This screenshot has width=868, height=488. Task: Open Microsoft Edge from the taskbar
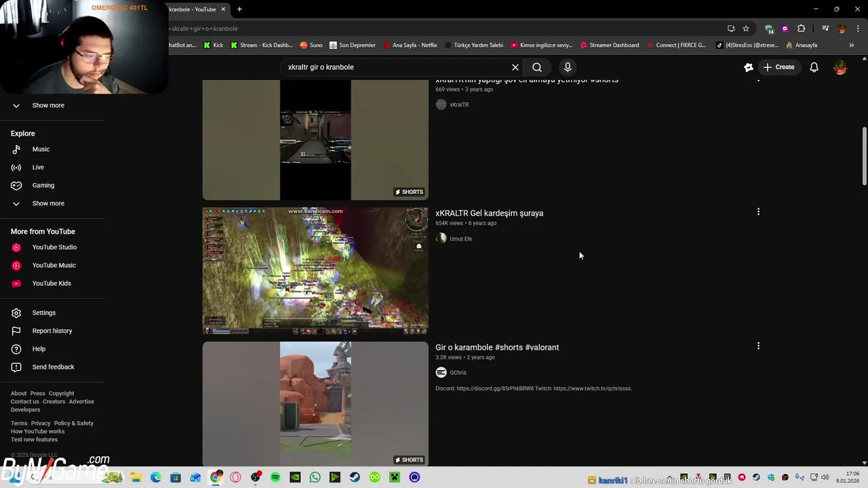coord(156,477)
